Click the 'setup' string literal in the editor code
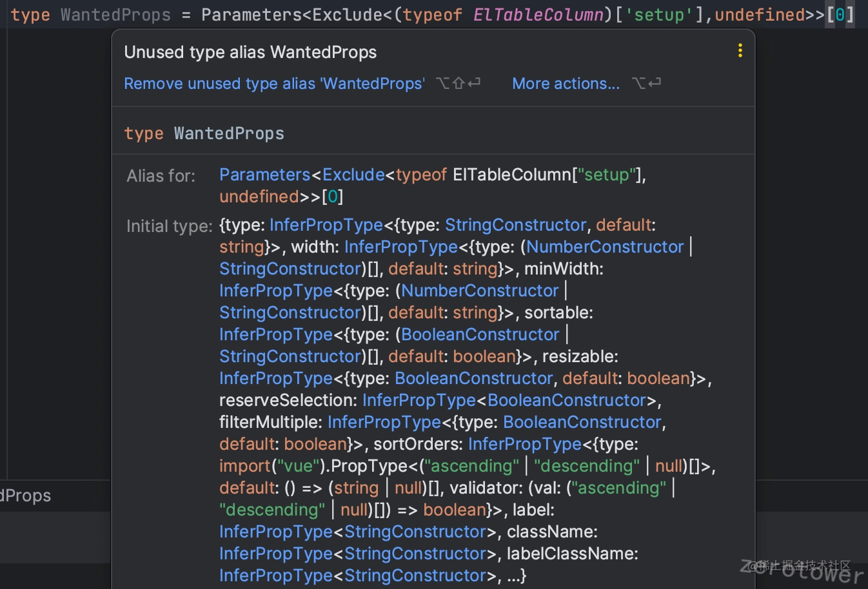The image size is (868, 589). pyautogui.click(x=659, y=15)
